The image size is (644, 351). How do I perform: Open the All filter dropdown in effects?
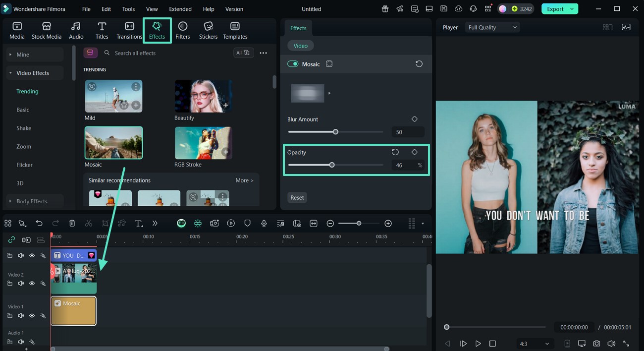pyautogui.click(x=244, y=53)
